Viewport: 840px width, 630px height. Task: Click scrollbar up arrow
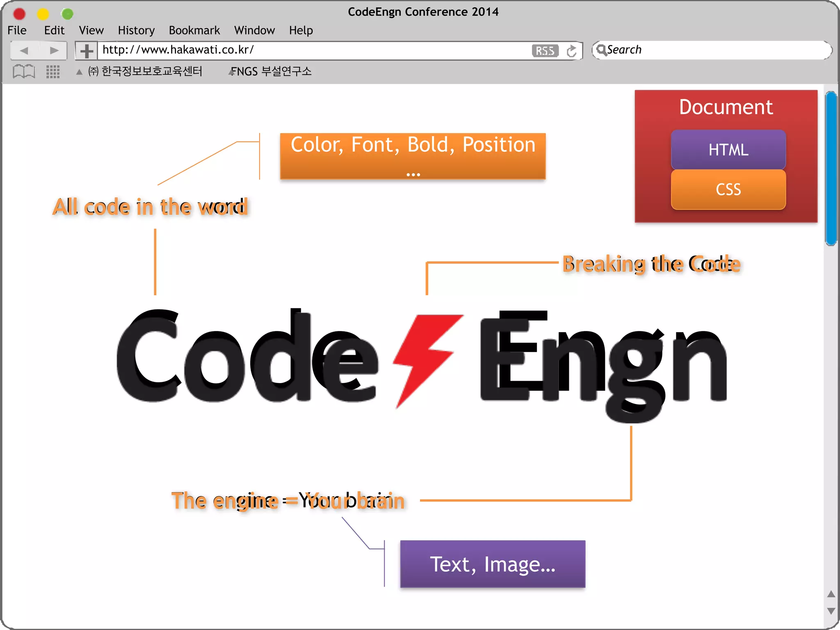(x=831, y=594)
